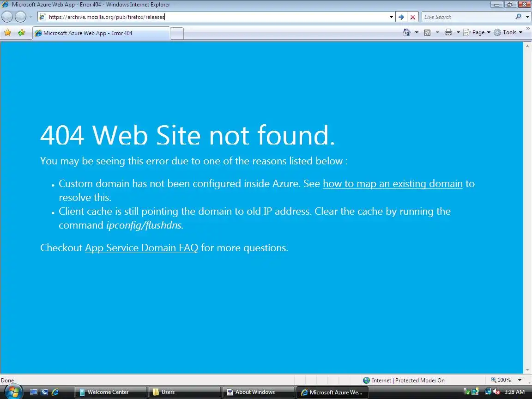Click the Forward navigation button

click(20, 17)
